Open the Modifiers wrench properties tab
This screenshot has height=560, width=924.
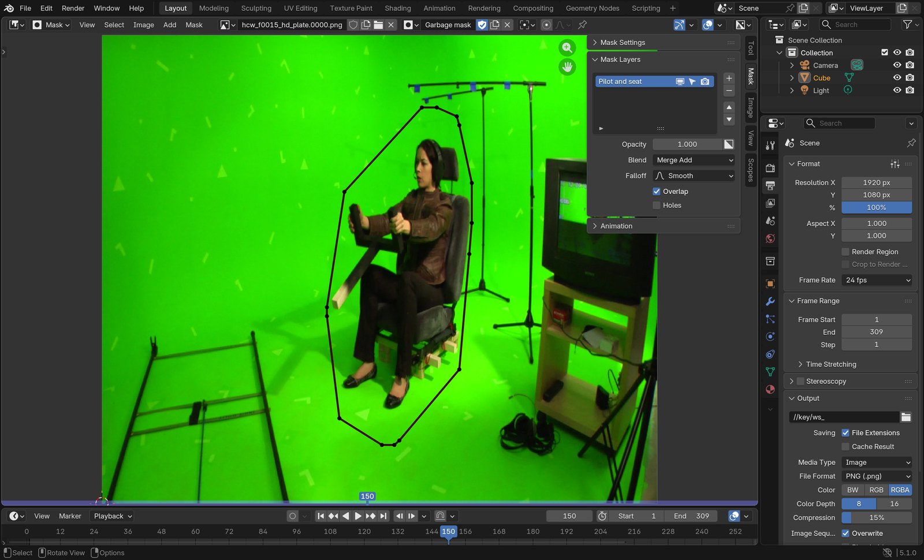tap(770, 301)
